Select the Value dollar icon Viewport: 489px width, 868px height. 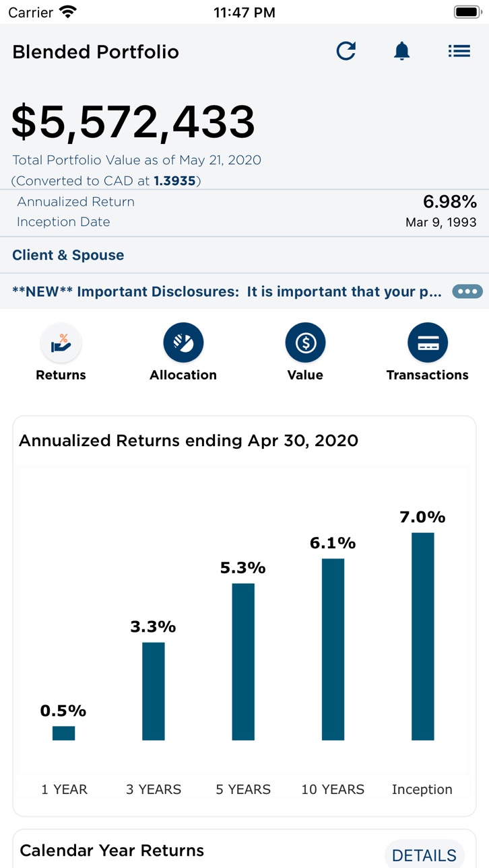coord(305,343)
